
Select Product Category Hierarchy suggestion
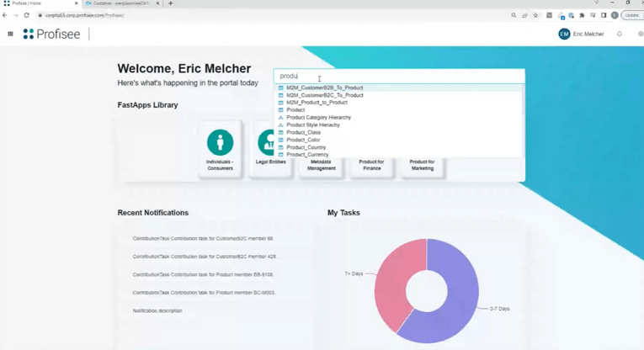(398, 117)
